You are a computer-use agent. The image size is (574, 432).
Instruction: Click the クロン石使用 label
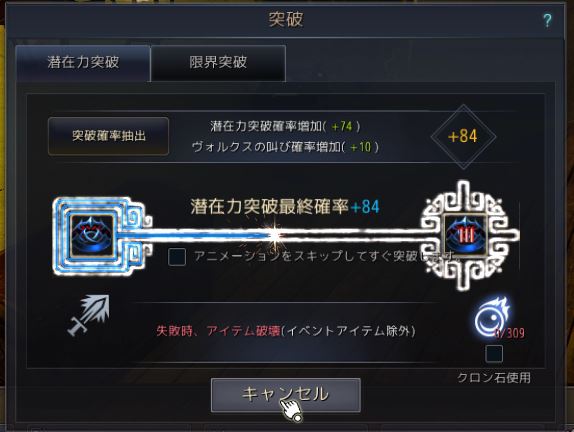(494, 377)
